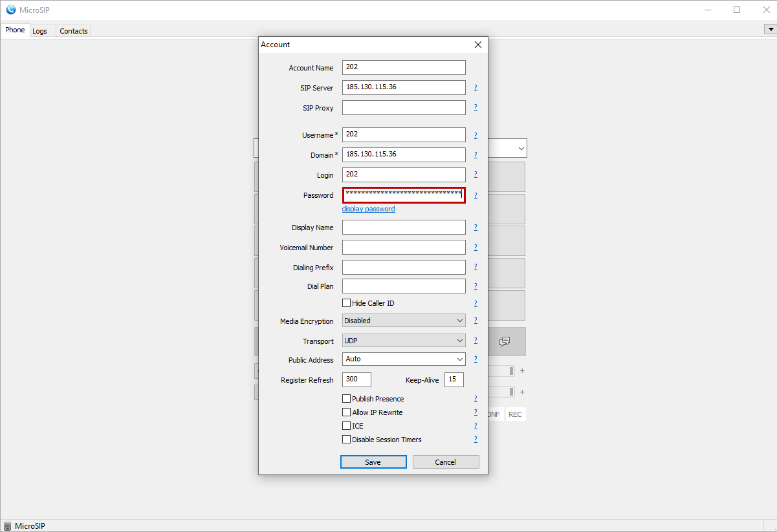Click the help mark next to Username

tap(476, 135)
